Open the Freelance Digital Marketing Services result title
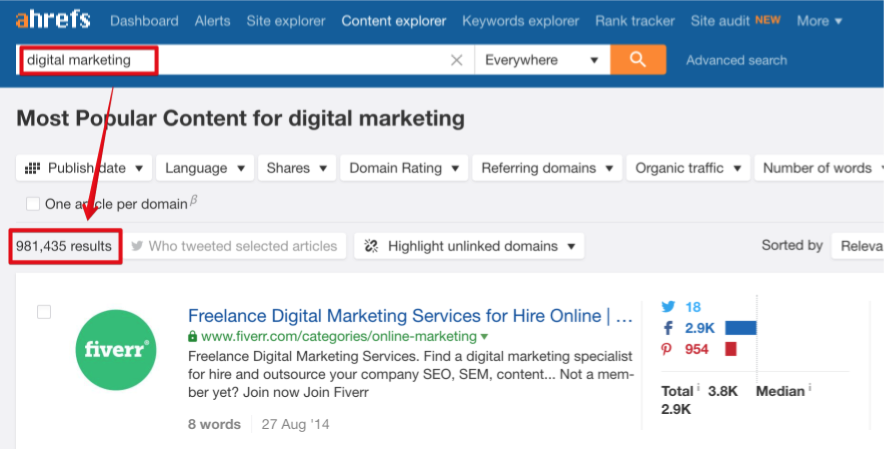884x449 pixels. click(x=410, y=316)
